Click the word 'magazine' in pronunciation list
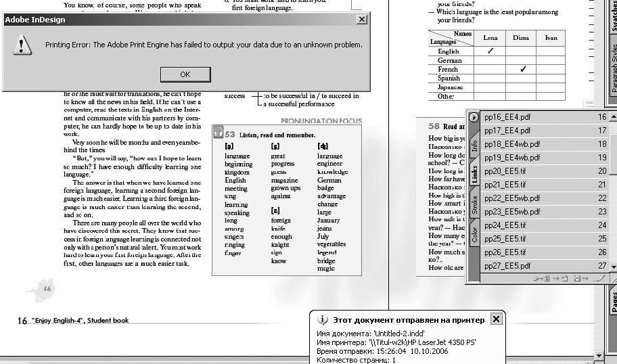 (x=285, y=180)
